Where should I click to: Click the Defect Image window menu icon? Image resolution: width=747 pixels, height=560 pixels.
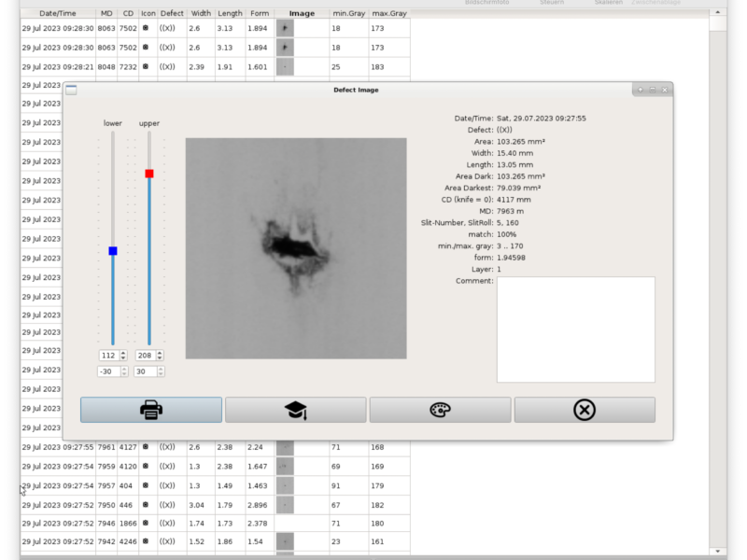[x=71, y=90]
